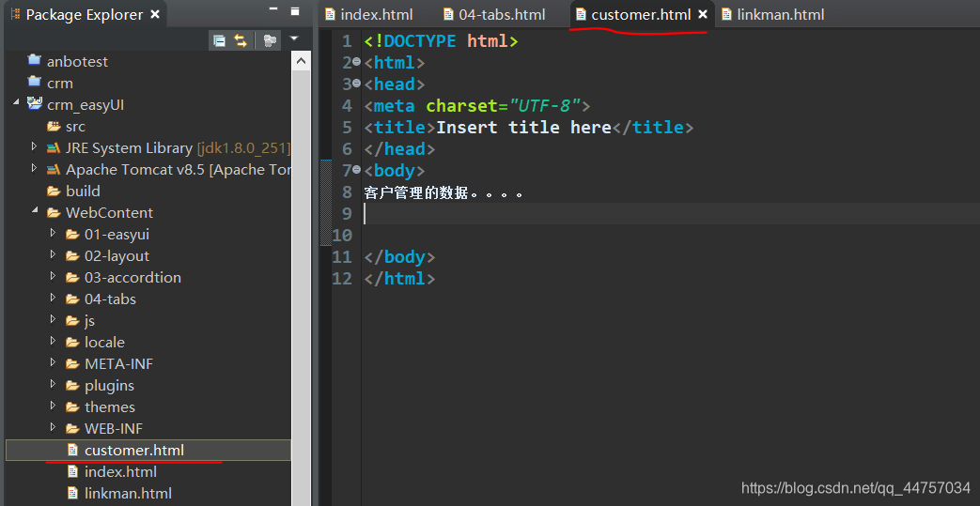Screen dimensions: 980x506
Task: Click the greyed Focus on Active Task icon
Action: pos(270,40)
